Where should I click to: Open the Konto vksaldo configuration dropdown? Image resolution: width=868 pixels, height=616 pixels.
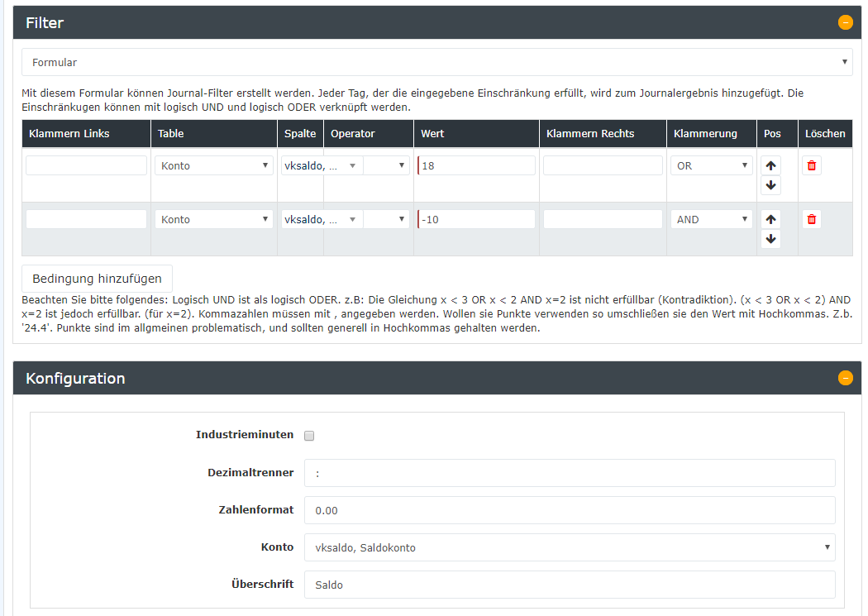[569, 547]
